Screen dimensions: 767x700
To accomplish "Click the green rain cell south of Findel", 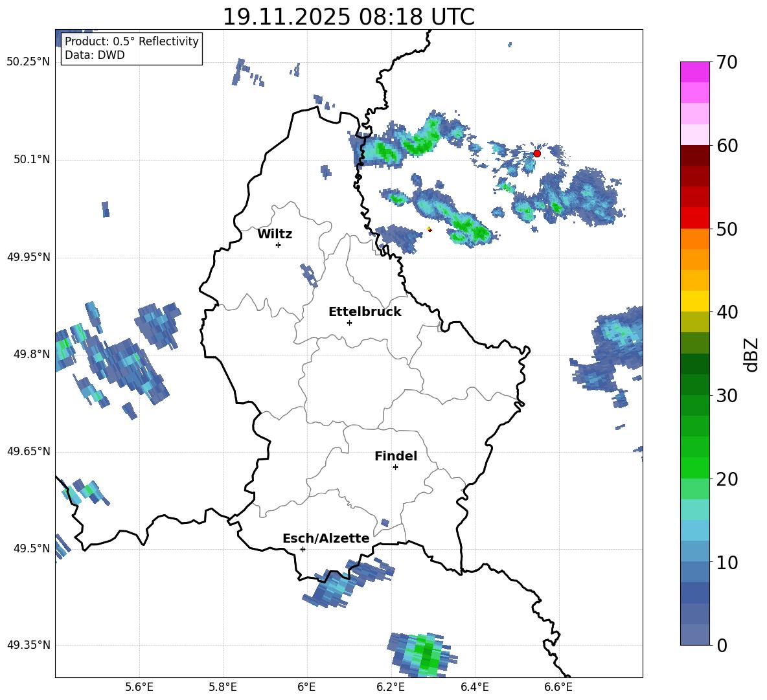I will point(422,654).
